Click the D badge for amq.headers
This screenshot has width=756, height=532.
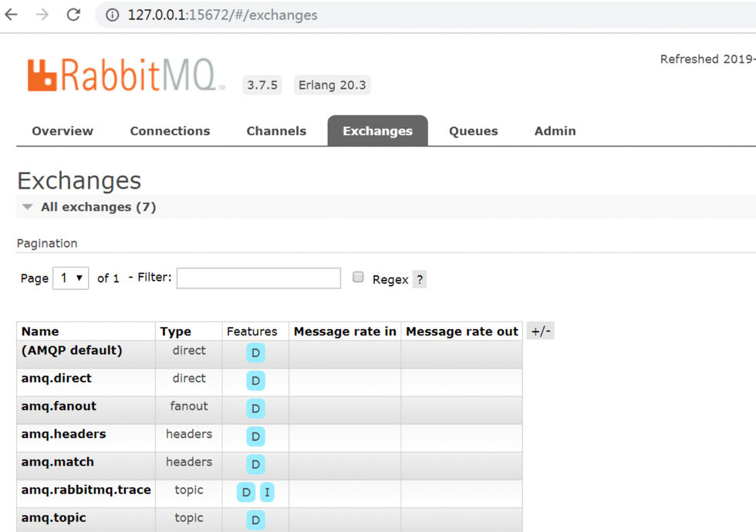[x=255, y=436]
